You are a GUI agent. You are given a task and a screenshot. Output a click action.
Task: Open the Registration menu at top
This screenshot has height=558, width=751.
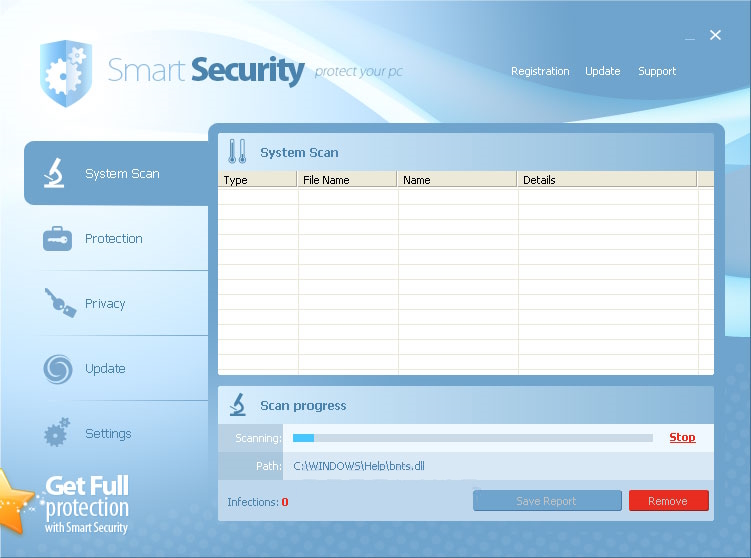click(539, 71)
